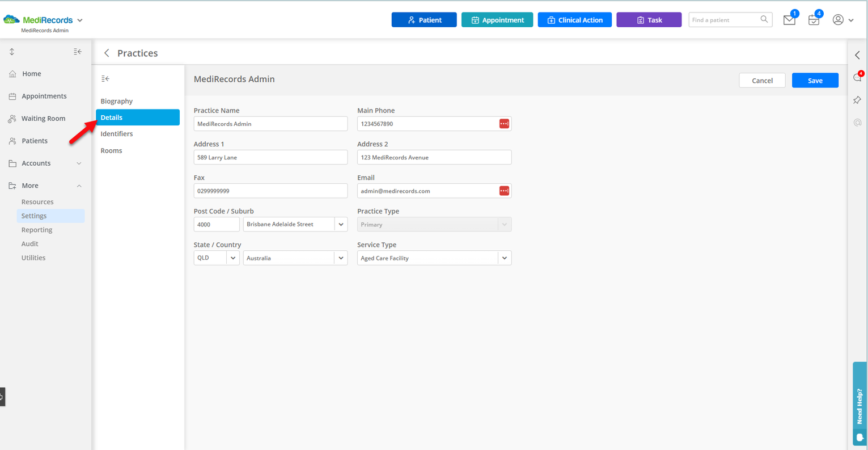Open the chat notifications icon on right

[x=857, y=78]
